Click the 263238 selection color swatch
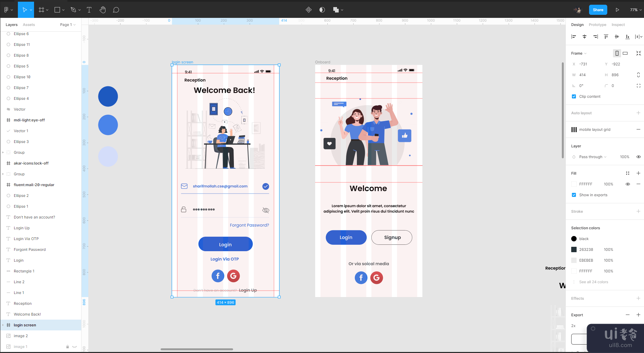 pos(574,249)
